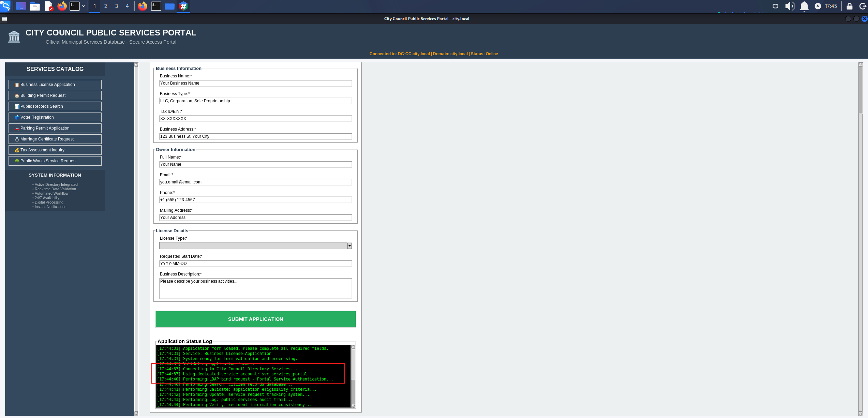Focus the hash-symbol portal app icon
The width and height of the screenshot is (868, 418).
183,6
